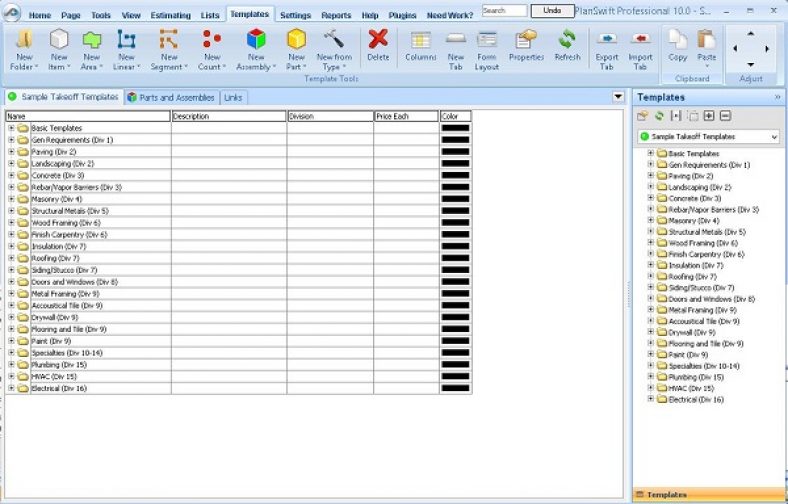
Task: Export Tab to file
Action: (607, 49)
